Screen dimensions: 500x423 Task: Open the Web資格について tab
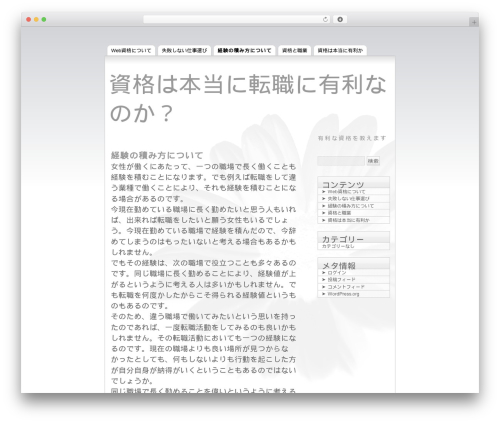click(x=131, y=51)
